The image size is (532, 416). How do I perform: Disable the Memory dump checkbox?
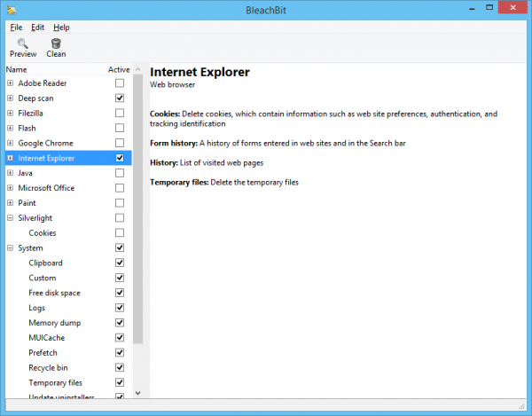(x=120, y=323)
